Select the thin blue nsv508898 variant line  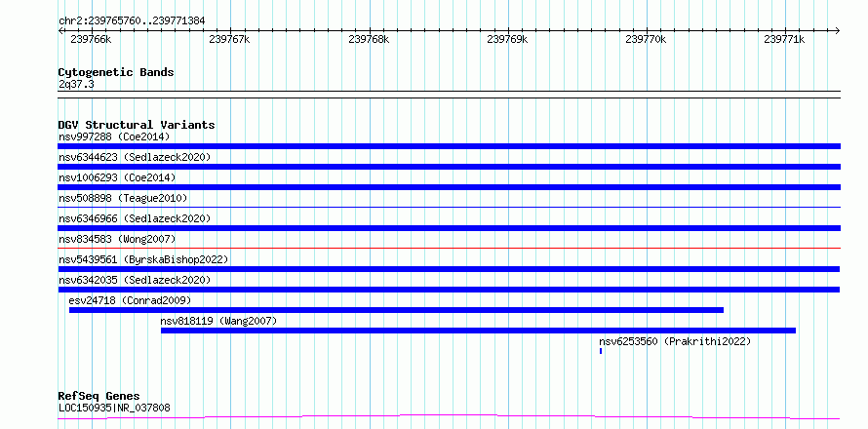point(449,207)
